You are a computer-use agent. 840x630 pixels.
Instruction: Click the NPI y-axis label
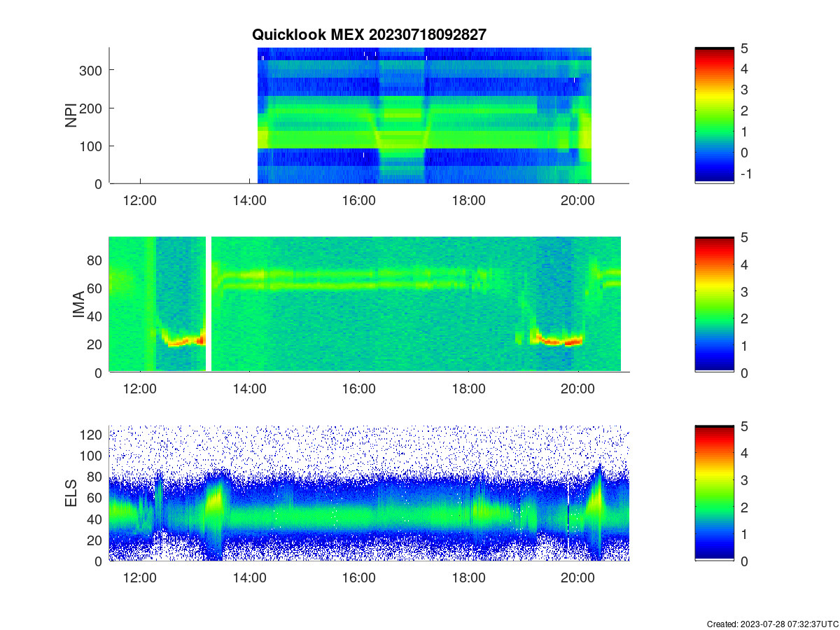tap(71, 115)
